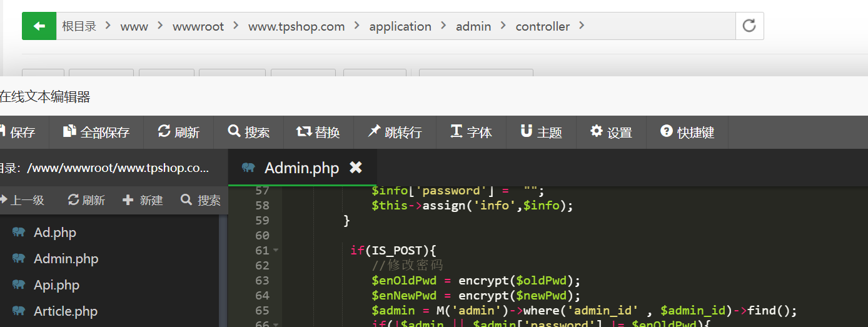The image size is (868, 327).
Task: Open 搜索 (Search) from the editor toolbar
Action: (249, 133)
